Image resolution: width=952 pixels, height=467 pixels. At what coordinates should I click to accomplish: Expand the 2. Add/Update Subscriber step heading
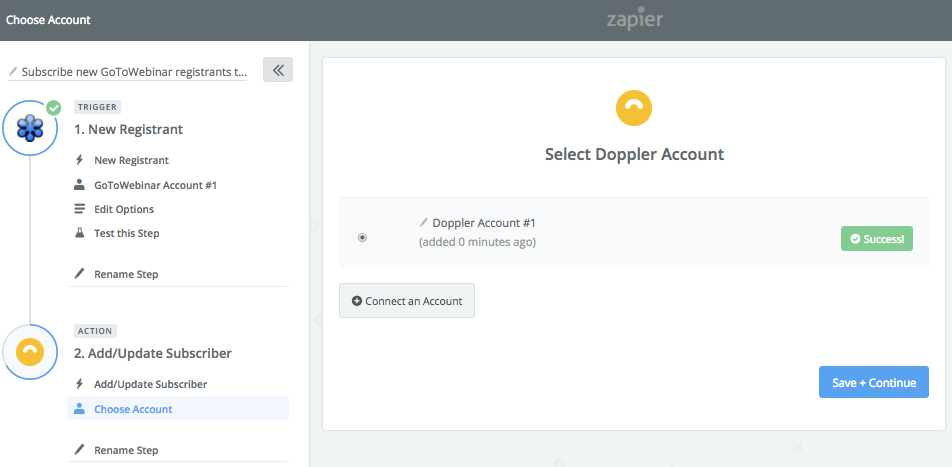[152, 353]
